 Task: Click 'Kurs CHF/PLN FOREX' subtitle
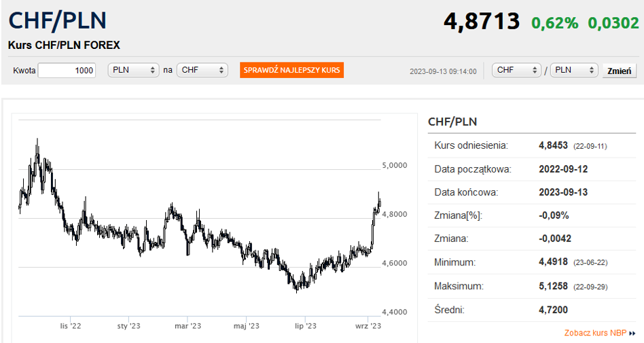pos(64,46)
